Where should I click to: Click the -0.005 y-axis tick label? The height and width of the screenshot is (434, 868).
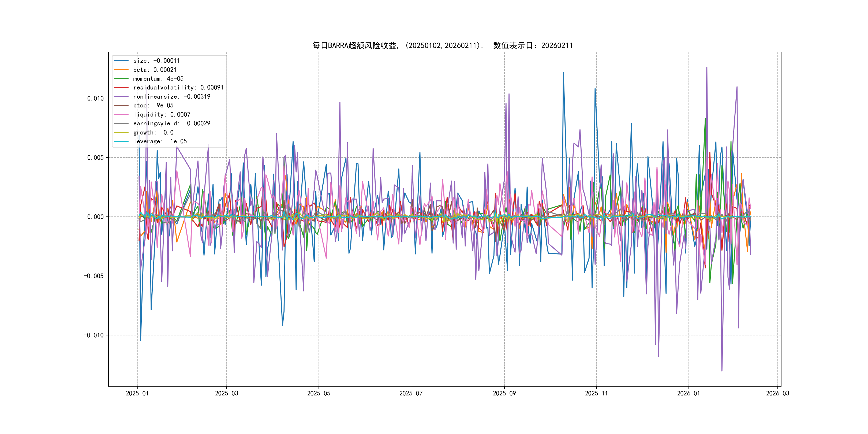click(94, 276)
